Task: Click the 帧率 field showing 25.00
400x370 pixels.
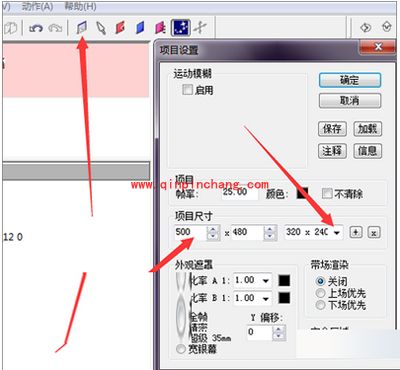Action: (240, 192)
